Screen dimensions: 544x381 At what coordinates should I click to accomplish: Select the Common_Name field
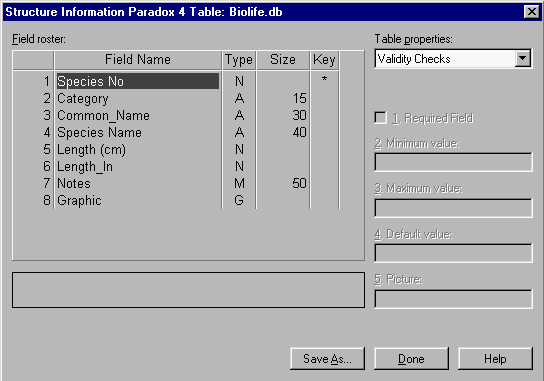(x=103, y=115)
